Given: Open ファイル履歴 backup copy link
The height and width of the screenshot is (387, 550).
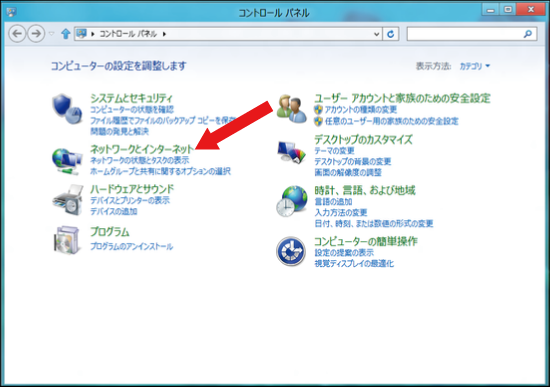Looking at the screenshot, I should (x=163, y=120).
